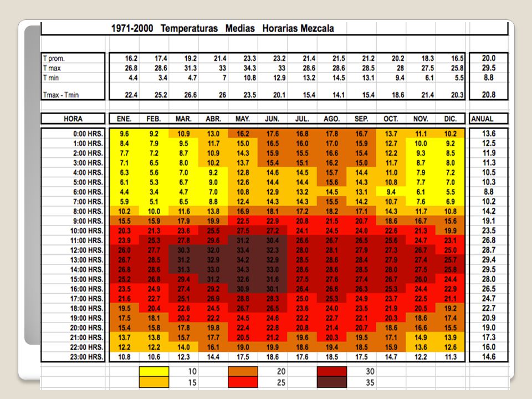532x399 pixels.
Task: Click the '12:00 HRS.' row label
Action: pyautogui.click(x=86, y=250)
